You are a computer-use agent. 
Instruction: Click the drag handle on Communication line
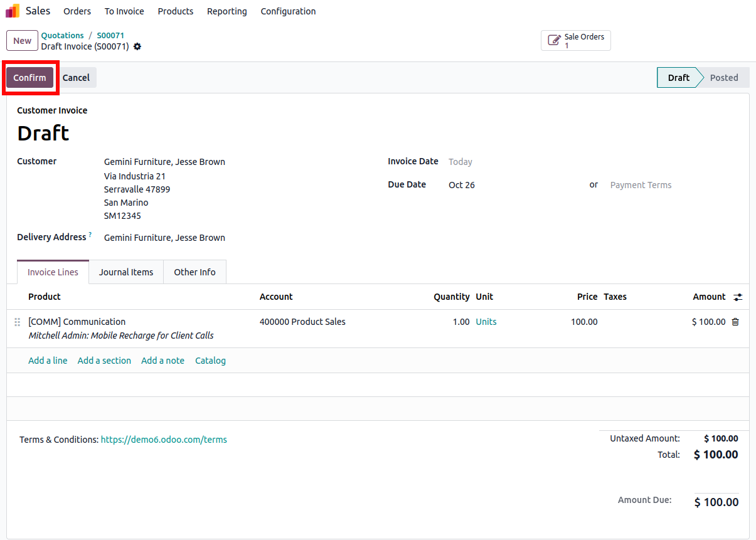pos(18,322)
